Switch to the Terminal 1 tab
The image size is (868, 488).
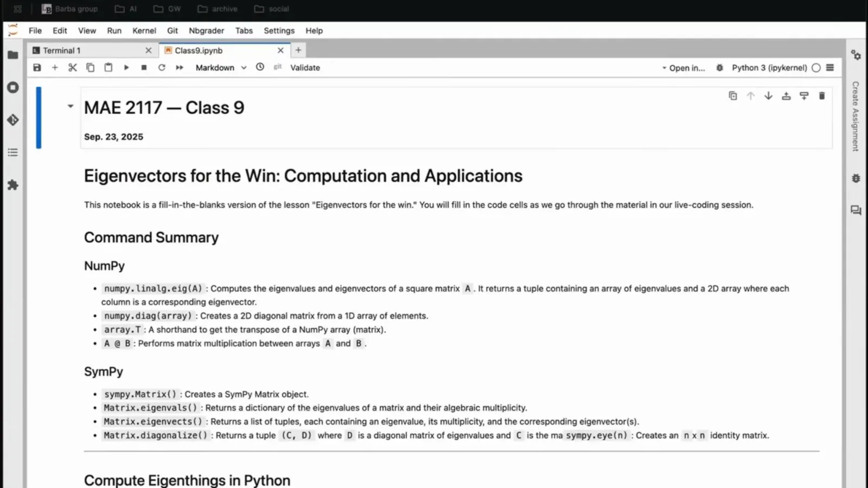tap(62, 50)
